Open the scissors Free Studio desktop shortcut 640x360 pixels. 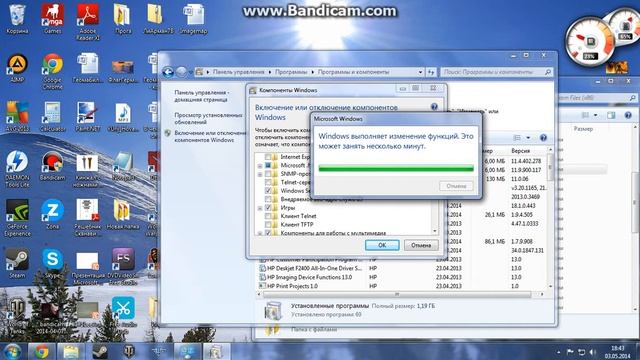click(122, 316)
